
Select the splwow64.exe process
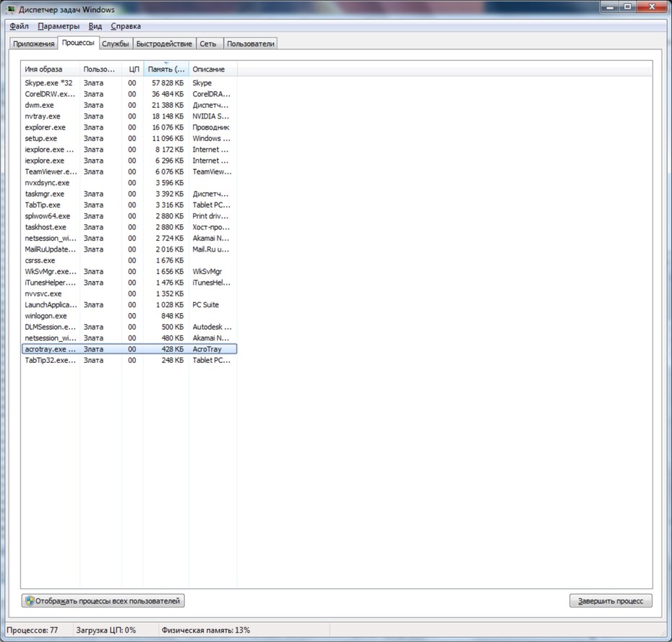(129, 216)
